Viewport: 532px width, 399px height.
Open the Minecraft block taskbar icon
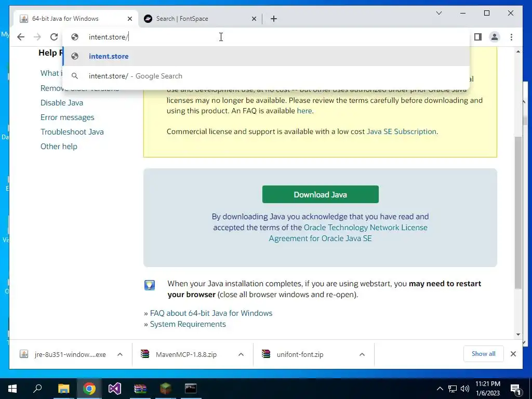coord(166,389)
